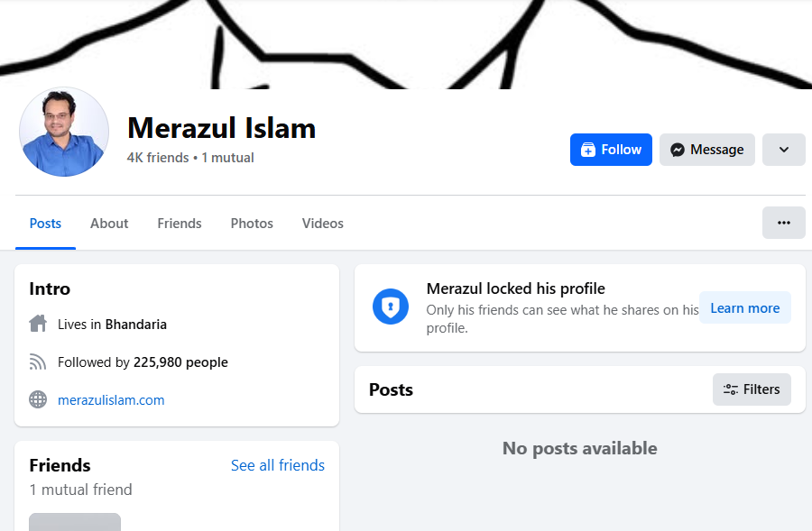
Task: Click the followers feed icon
Action: (38, 362)
